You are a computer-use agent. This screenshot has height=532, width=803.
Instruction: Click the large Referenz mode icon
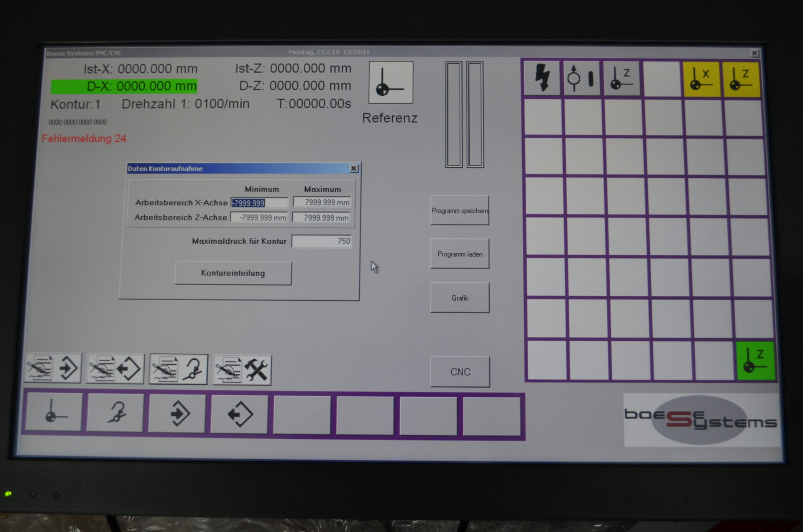391,82
